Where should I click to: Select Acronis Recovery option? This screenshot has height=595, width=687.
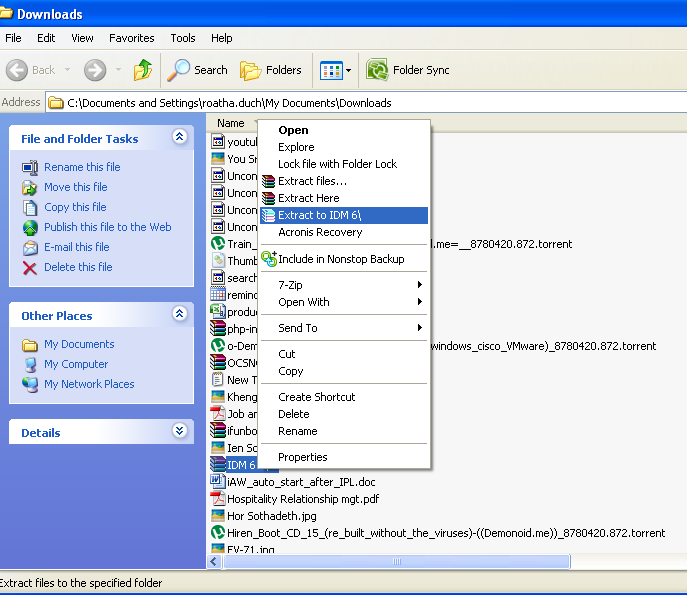(x=344, y=232)
